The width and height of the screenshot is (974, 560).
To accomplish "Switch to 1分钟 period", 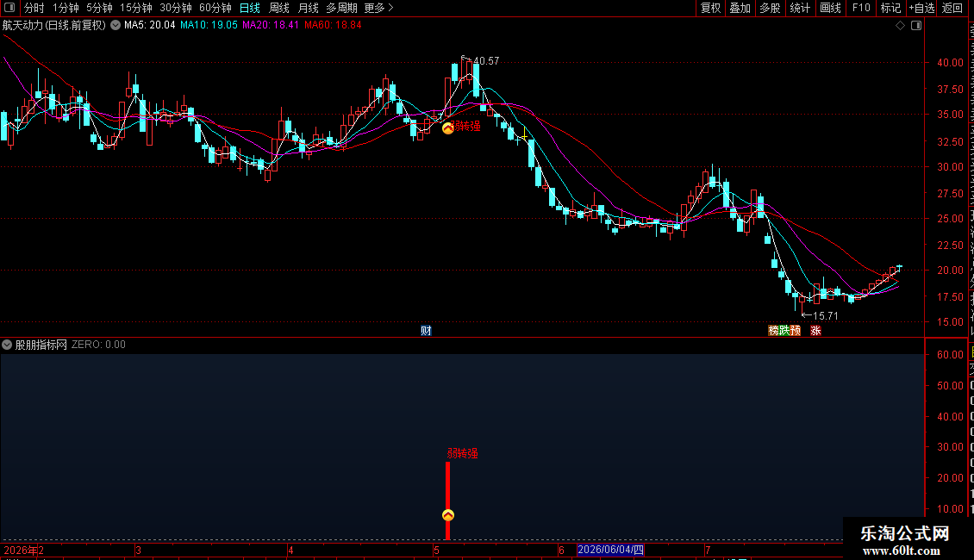I will 66,8.
